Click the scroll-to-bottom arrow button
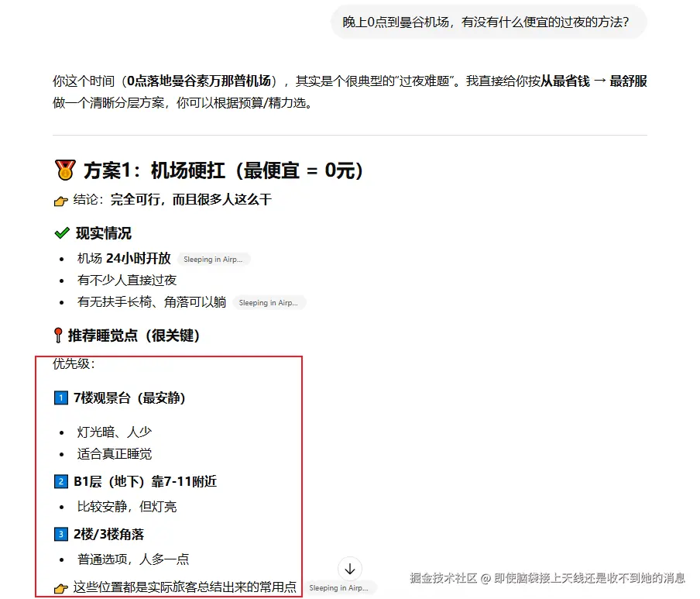The width and height of the screenshot is (700, 599). coord(349,569)
